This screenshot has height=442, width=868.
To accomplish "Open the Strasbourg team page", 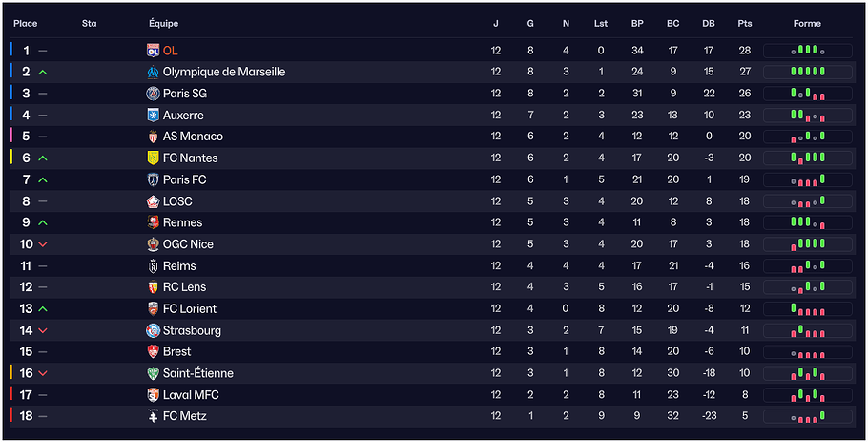I will point(192,330).
